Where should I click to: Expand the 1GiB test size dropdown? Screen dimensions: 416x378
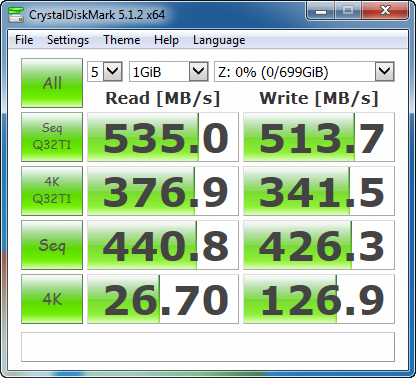click(x=169, y=72)
